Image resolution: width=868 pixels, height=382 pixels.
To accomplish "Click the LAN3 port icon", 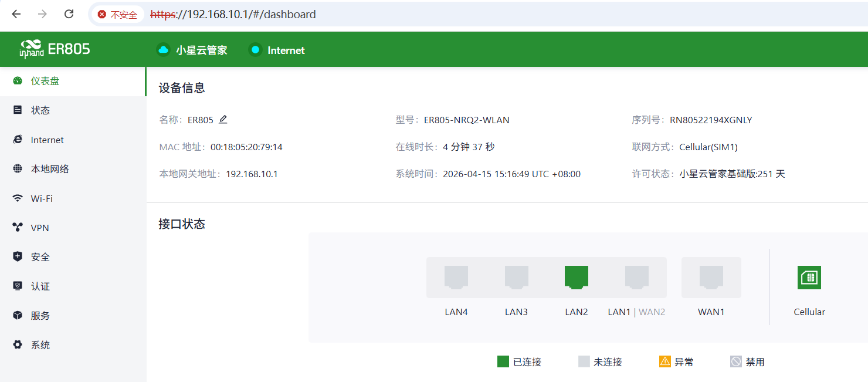I will click(517, 278).
